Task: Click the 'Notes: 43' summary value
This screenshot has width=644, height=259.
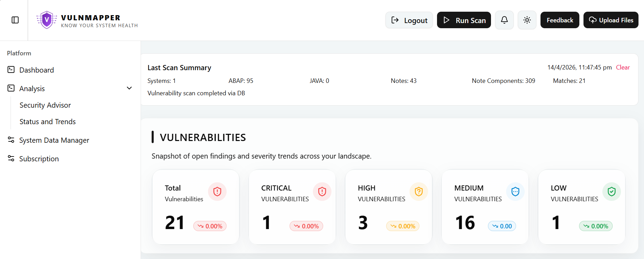Action: 404,81
